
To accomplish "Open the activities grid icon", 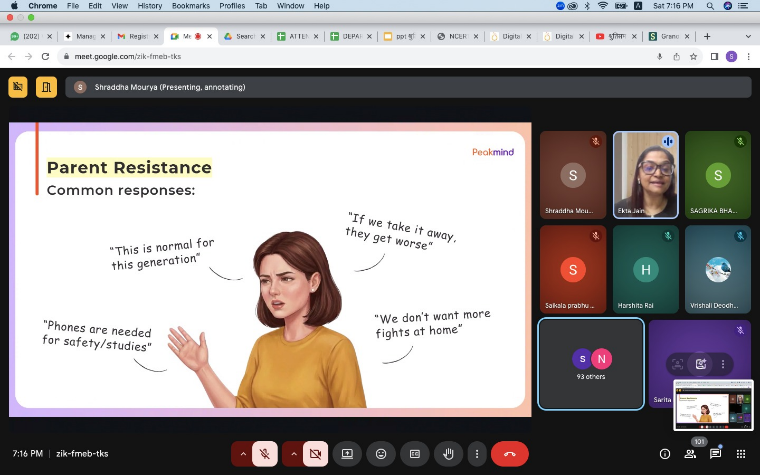I will point(741,453).
